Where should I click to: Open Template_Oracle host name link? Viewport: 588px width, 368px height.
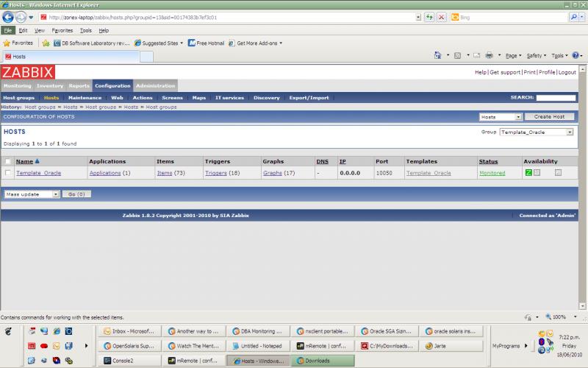tap(39, 173)
